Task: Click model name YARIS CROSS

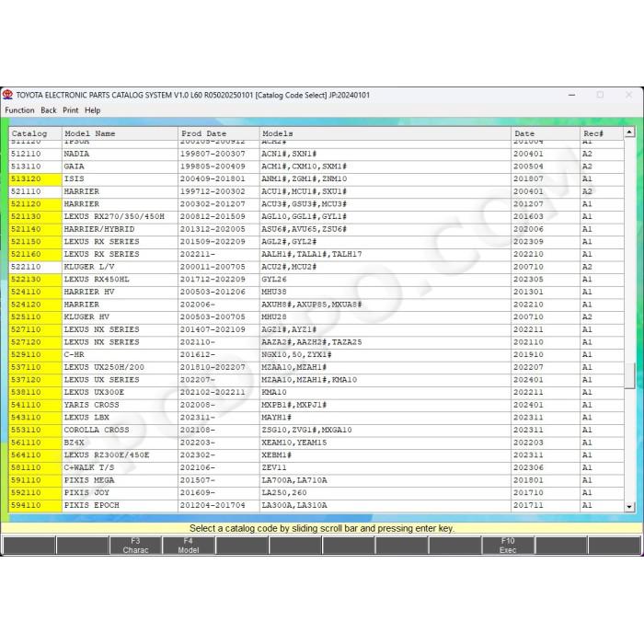Action: coord(91,405)
